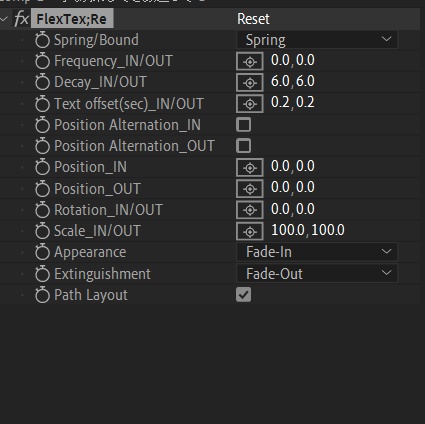This screenshot has height=424, width=425.
Task: Pick a point for Position_IN with crosshair
Action: pos(250,167)
